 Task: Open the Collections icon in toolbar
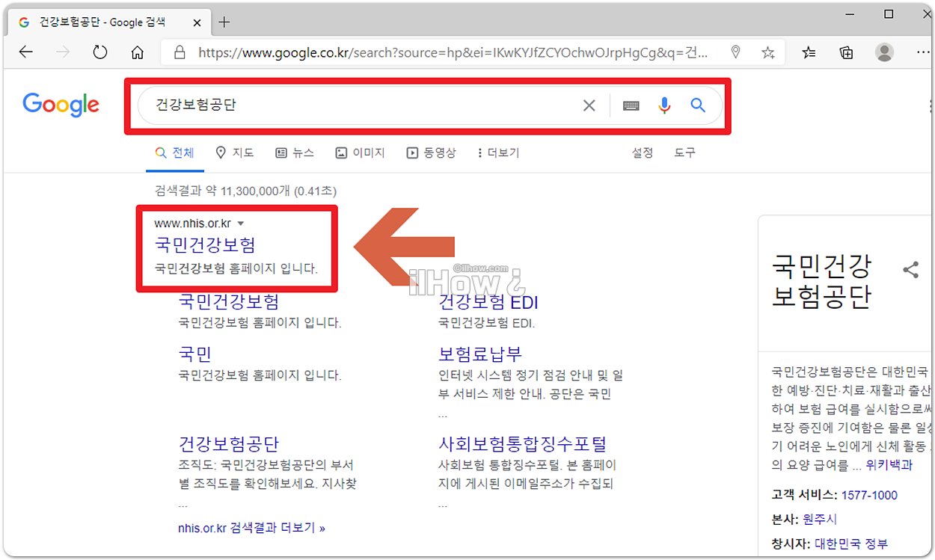(846, 52)
